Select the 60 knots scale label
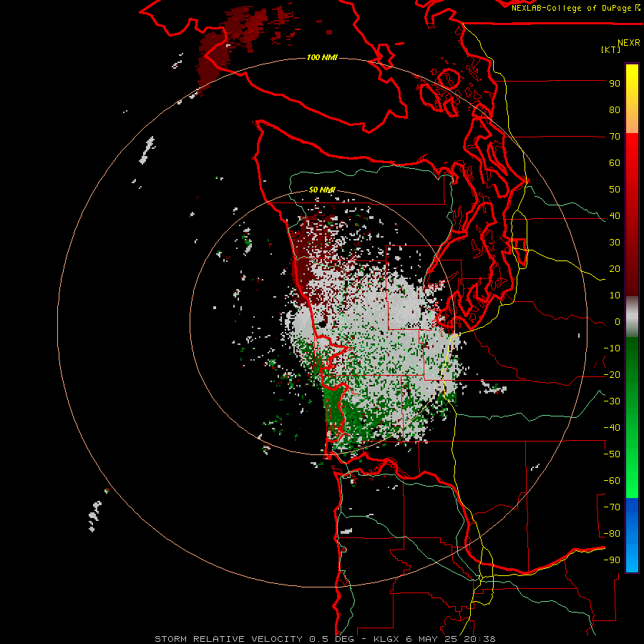644x644 pixels. pos(615,163)
